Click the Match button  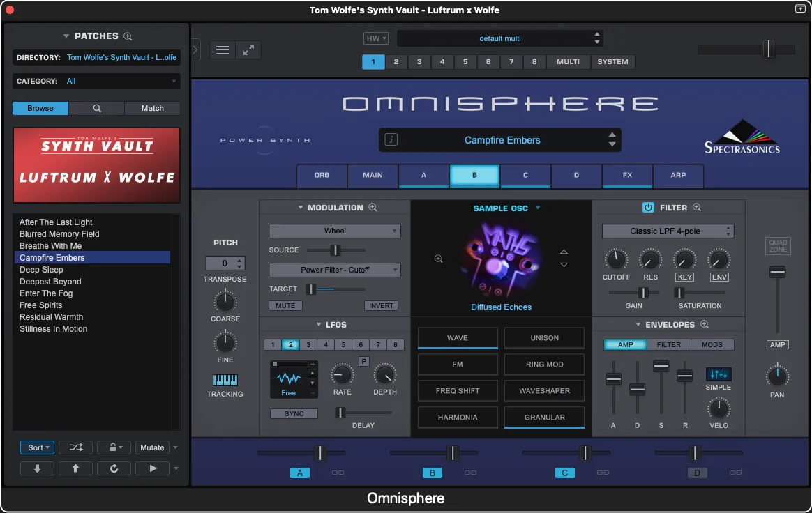tap(152, 108)
